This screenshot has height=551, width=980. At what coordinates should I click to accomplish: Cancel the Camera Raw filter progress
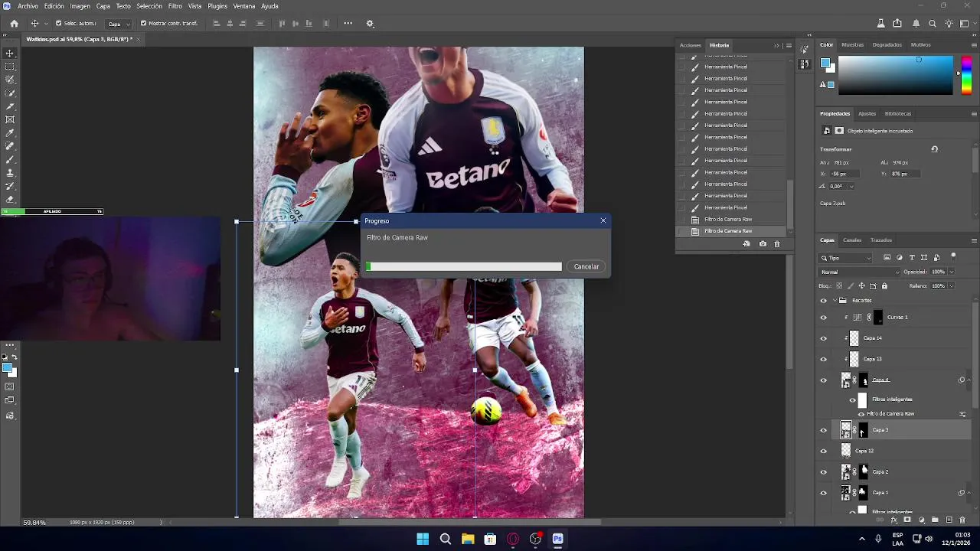tap(586, 266)
